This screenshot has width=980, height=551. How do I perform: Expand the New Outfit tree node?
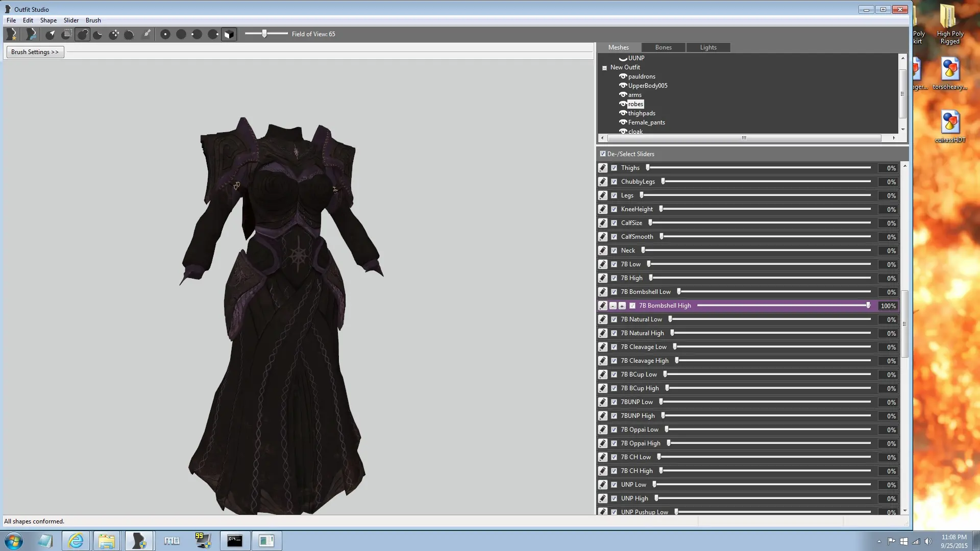[604, 68]
